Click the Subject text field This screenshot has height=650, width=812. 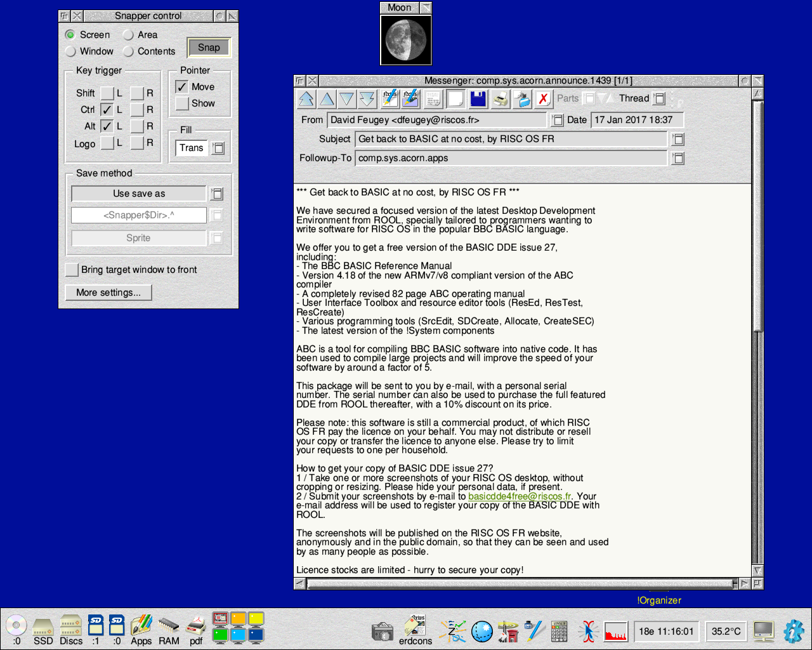click(x=511, y=139)
